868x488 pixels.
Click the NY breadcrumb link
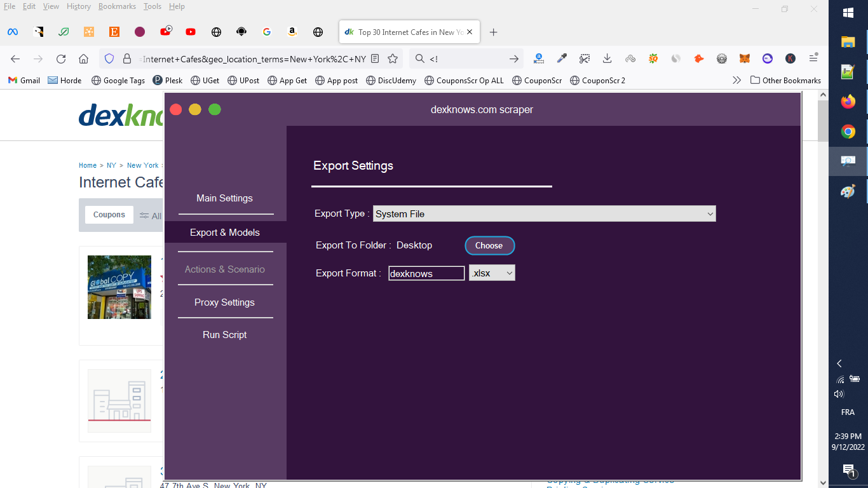pos(111,165)
